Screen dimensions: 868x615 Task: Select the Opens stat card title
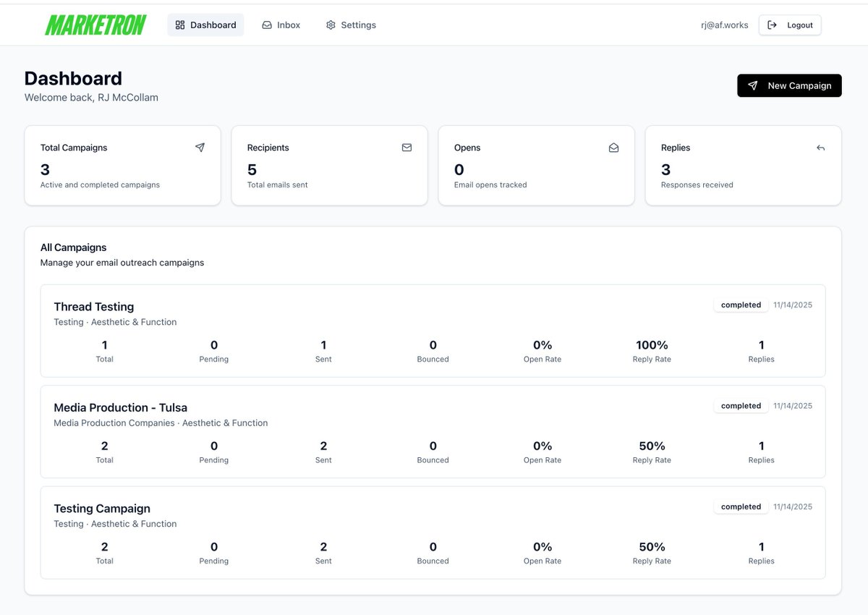click(467, 148)
